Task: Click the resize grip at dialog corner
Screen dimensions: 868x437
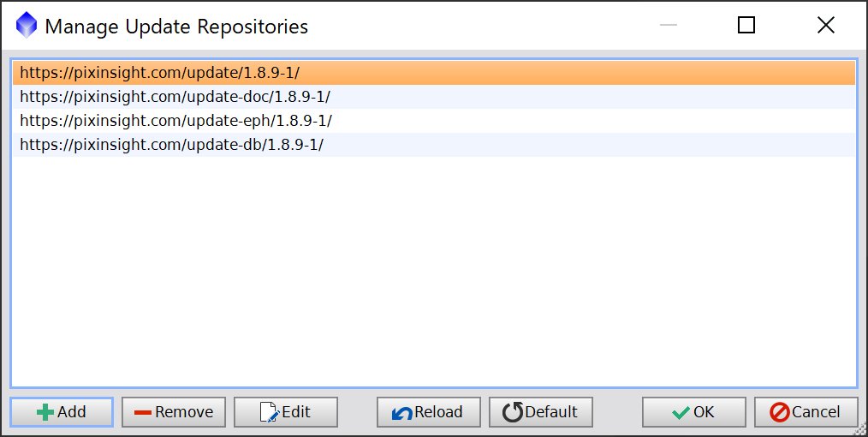Action: click(x=861, y=430)
